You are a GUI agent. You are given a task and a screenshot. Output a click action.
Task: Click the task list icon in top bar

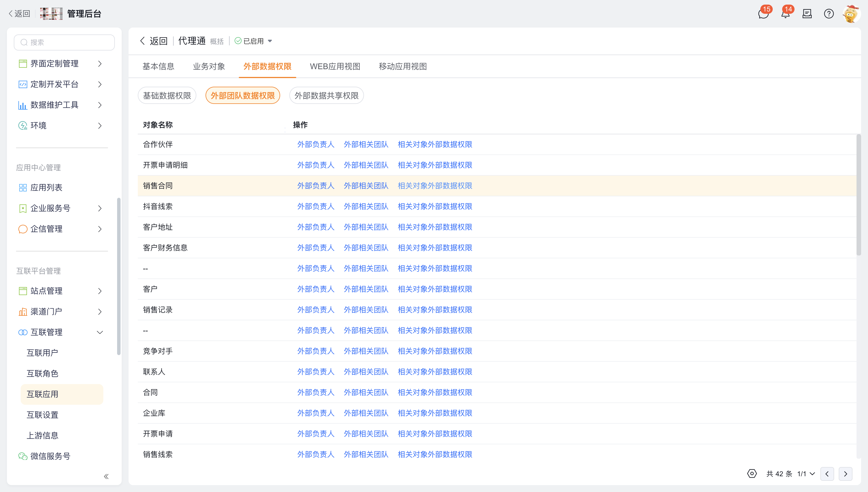point(807,14)
